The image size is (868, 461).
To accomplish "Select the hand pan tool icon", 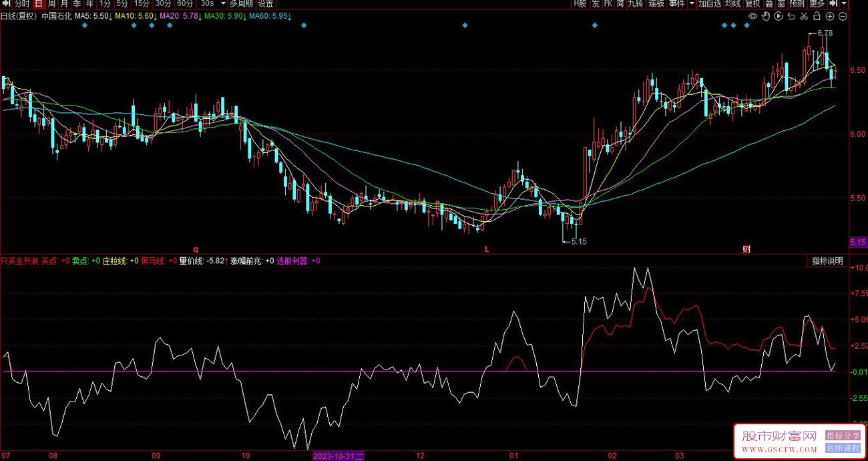I will [x=766, y=16].
